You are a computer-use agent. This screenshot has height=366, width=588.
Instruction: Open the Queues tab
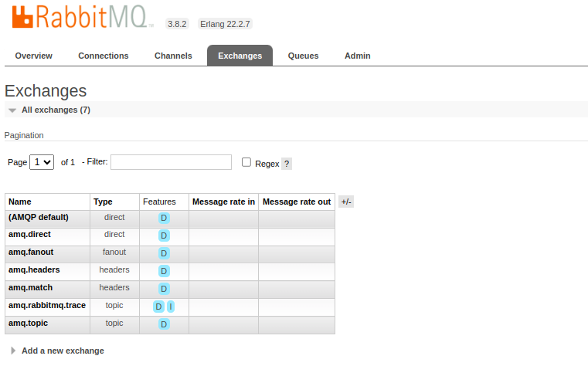click(x=304, y=56)
